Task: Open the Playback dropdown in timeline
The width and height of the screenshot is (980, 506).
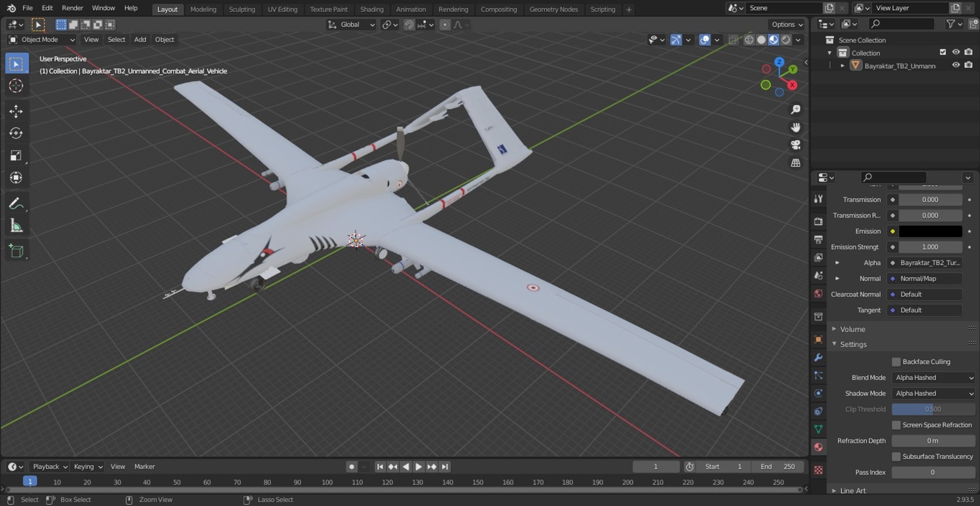Action: click(50, 467)
